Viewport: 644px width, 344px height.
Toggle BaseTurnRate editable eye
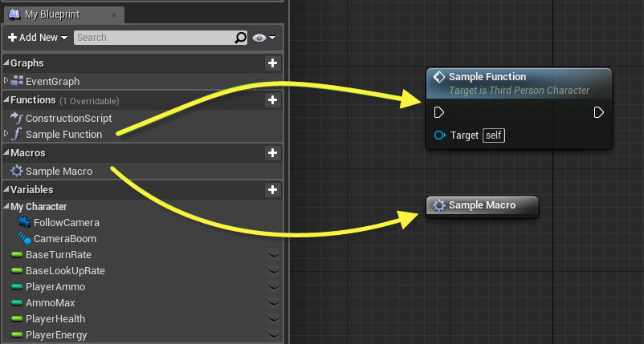click(274, 255)
